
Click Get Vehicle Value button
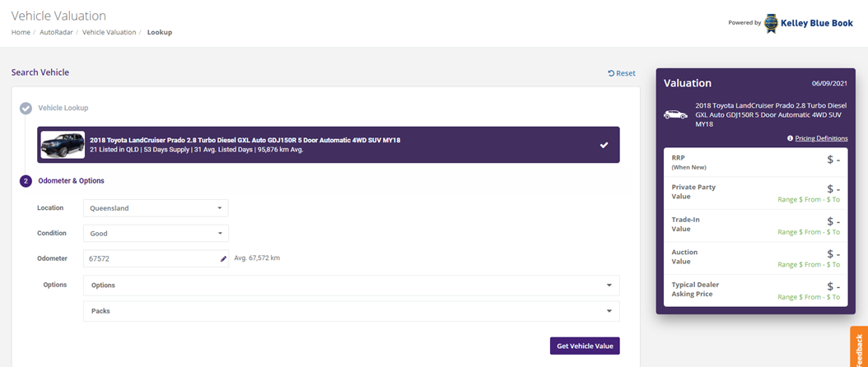tap(585, 346)
